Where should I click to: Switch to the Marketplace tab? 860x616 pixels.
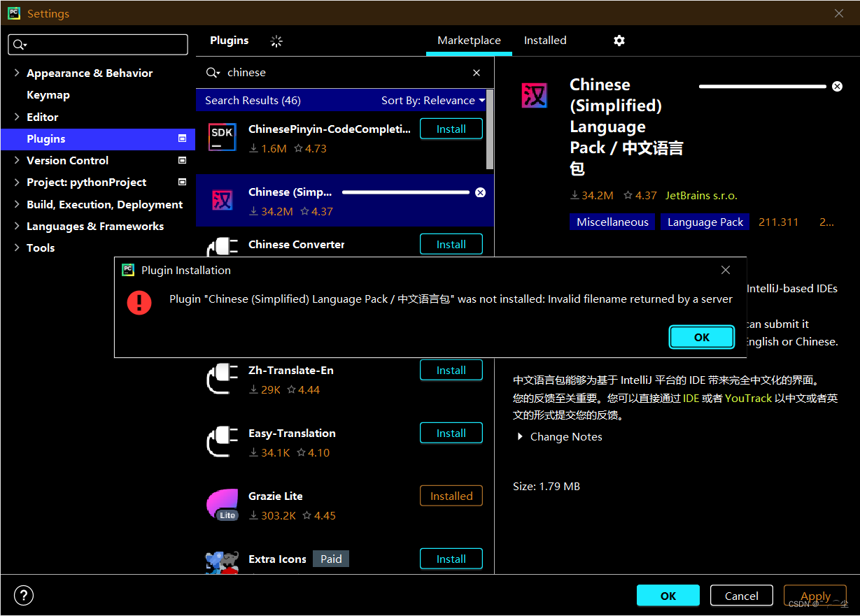(469, 41)
